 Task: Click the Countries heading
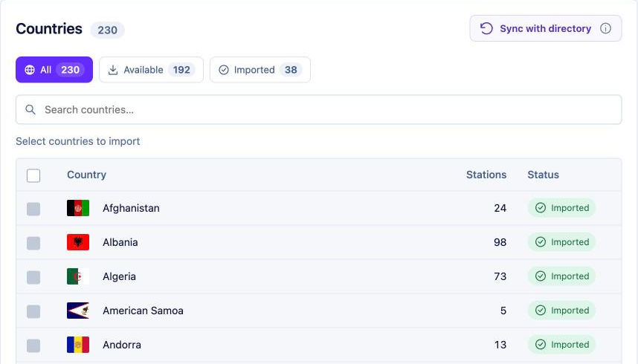pyautogui.click(x=49, y=29)
